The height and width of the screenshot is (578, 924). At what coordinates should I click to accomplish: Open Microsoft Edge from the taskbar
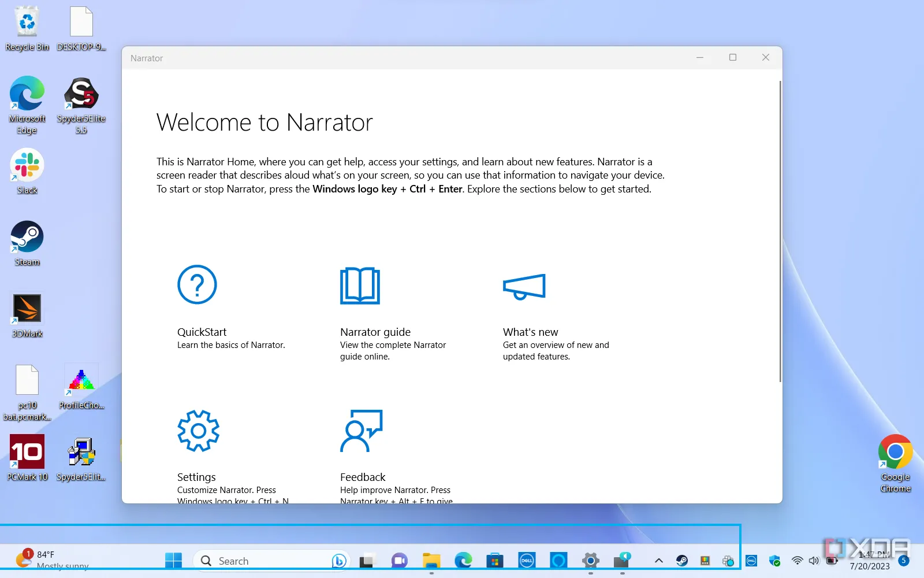tap(463, 560)
